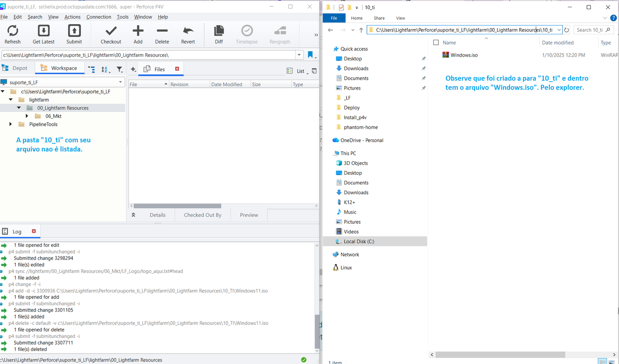Open the Home tab in Explorer ribbon
The image size is (619, 364).
pos(357,18)
